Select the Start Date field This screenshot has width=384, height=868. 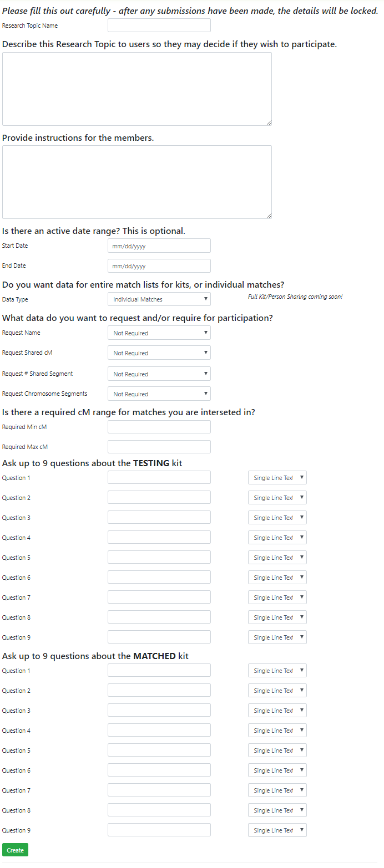click(159, 246)
